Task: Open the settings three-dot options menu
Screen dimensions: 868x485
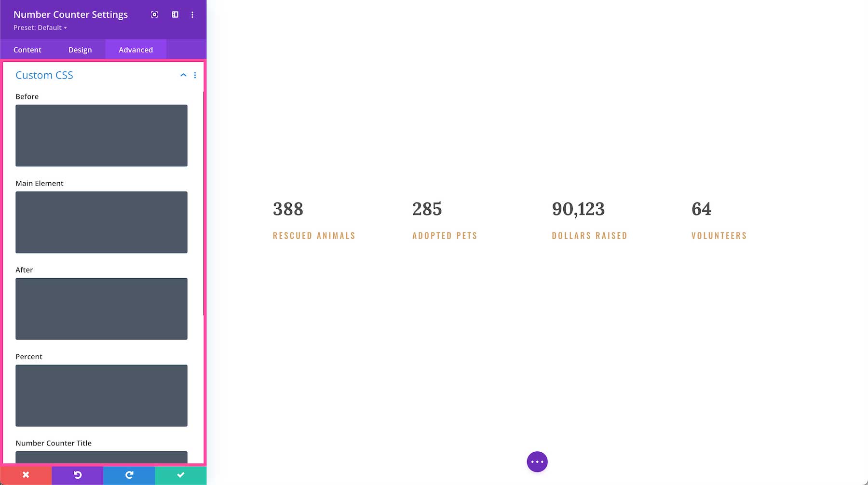Action: 192,14
